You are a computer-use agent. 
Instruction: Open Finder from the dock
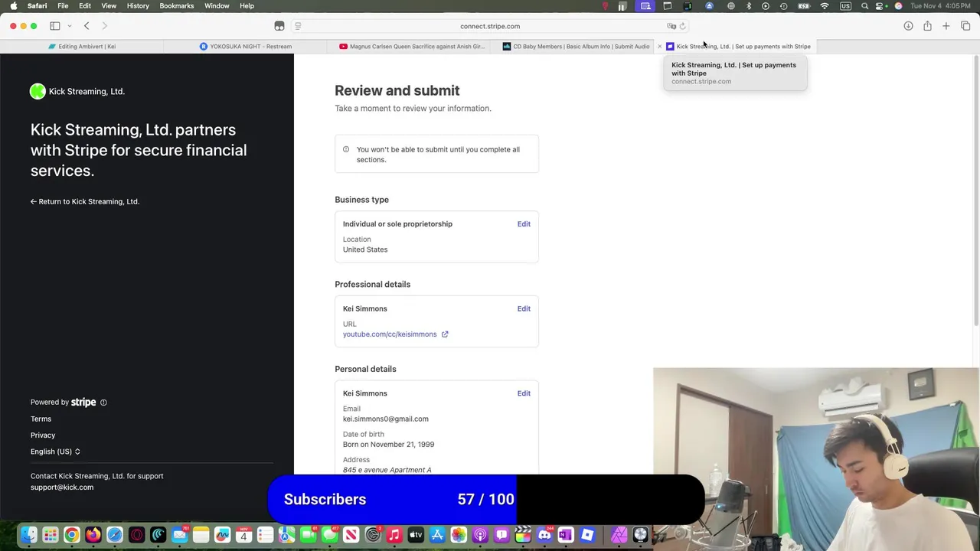pyautogui.click(x=29, y=535)
